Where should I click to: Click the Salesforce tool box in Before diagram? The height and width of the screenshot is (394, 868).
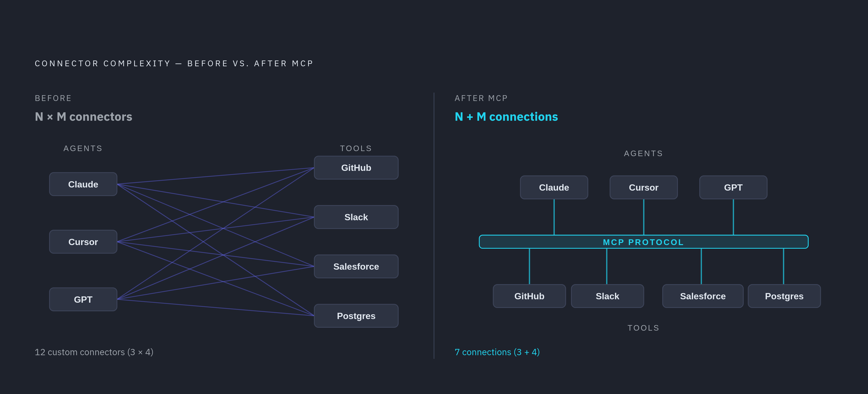tap(356, 266)
